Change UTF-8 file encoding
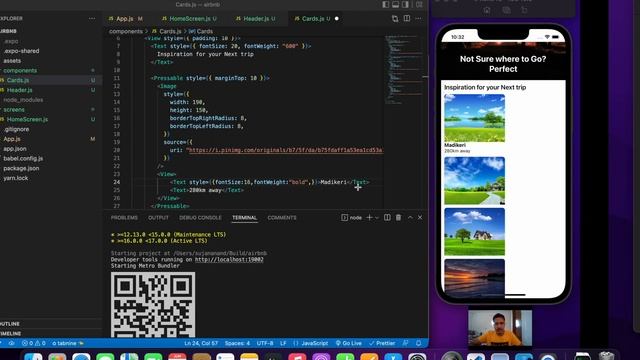This screenshot has width=640, height=360. point(265,343)
